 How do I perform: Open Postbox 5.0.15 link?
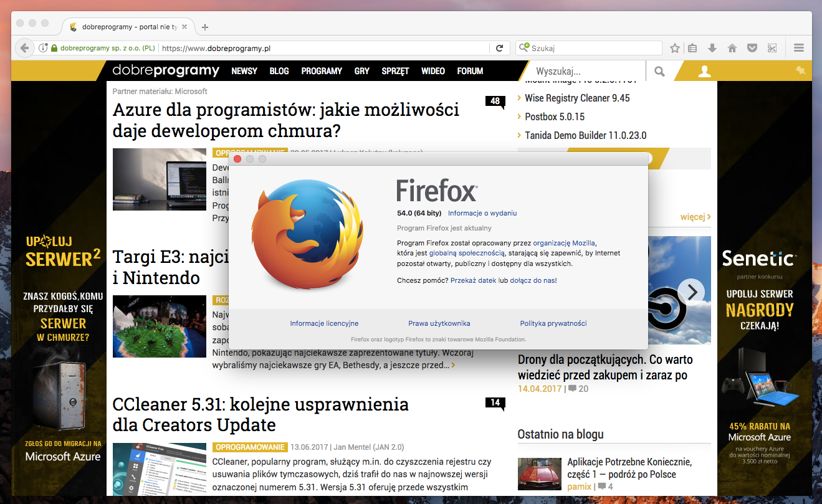click(555, 116)
